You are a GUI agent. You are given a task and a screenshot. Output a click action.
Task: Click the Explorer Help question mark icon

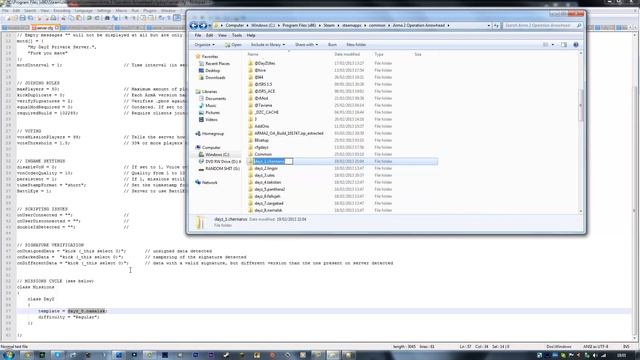coord(576,44)
